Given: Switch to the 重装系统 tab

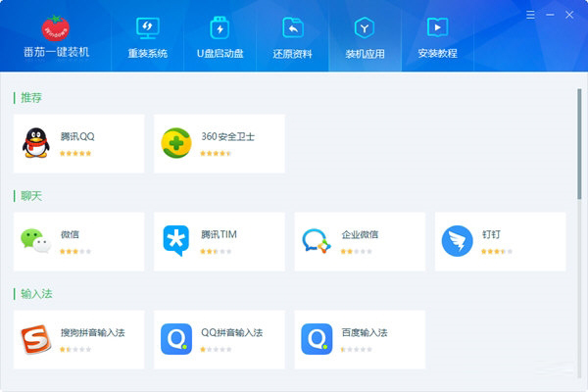Looking at the screenshot, I should [x=147, y=37].
